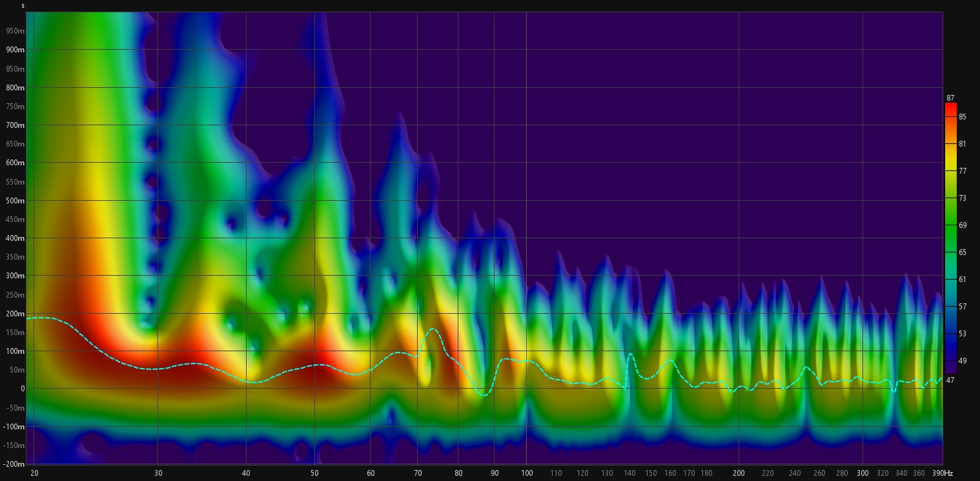The width and height of the screenshot is (980, 481).
Task: Select the 77 color scale value
Action: point(963,171)
